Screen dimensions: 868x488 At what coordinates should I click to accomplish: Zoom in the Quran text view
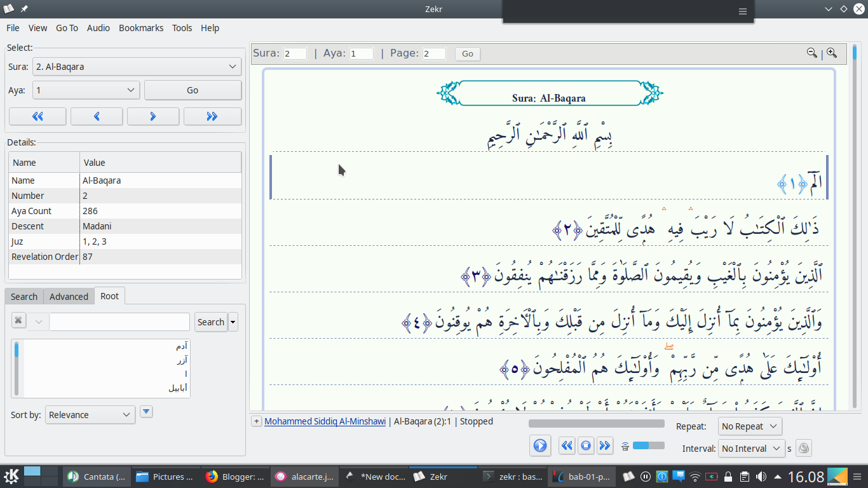[832, 53]
